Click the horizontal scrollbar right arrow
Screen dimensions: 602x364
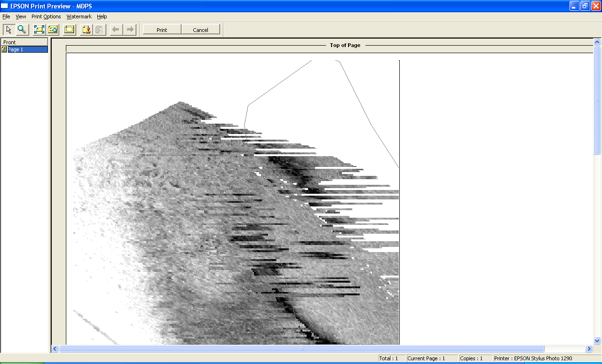tap(589, 349)
